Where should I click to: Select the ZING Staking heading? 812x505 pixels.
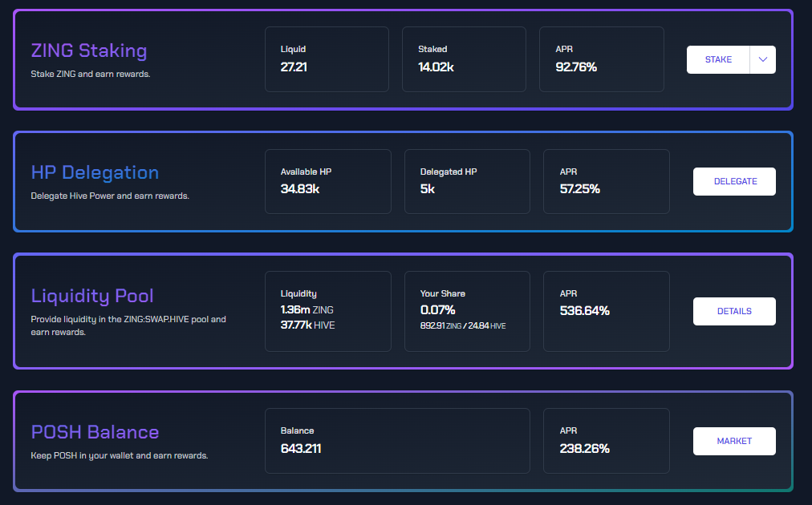(x=89, y=50)
